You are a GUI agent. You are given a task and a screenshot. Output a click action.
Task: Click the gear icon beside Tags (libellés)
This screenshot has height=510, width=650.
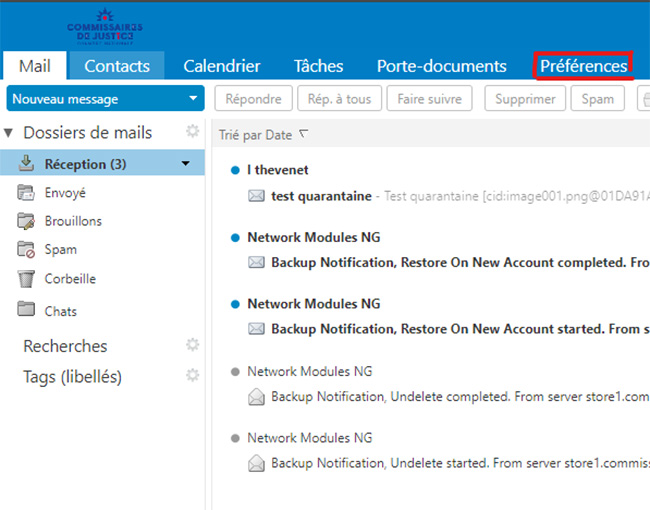(x=193, y=376)
